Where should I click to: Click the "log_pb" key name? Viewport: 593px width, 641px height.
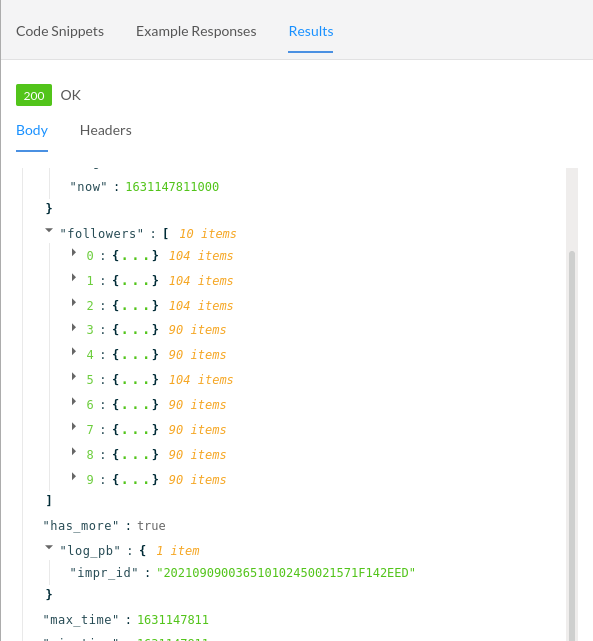(90, 551)
